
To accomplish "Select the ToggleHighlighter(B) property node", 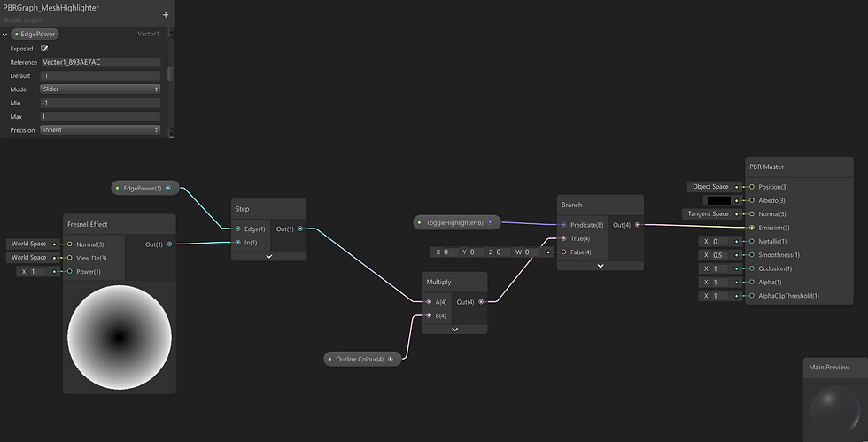I will (x=457, y=222).
